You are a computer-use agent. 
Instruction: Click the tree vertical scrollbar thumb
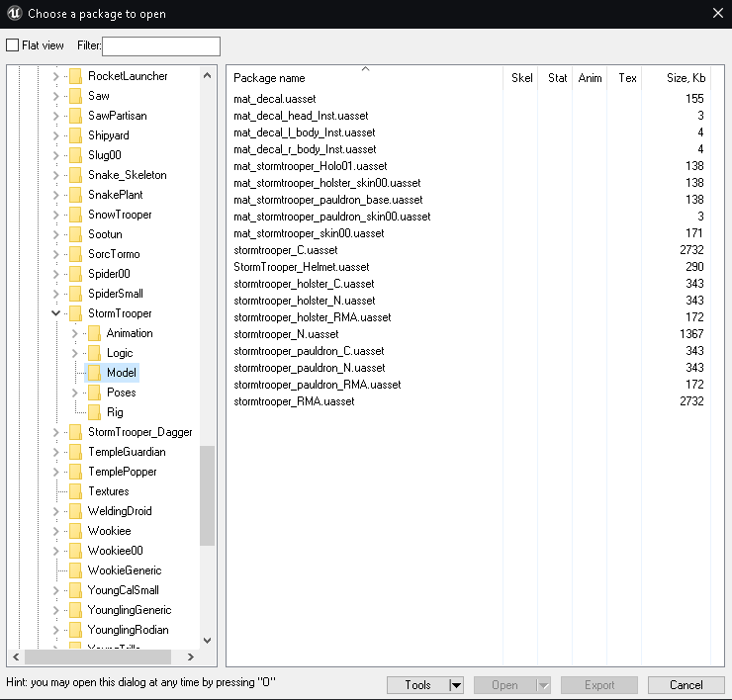[x=207, y=495]
